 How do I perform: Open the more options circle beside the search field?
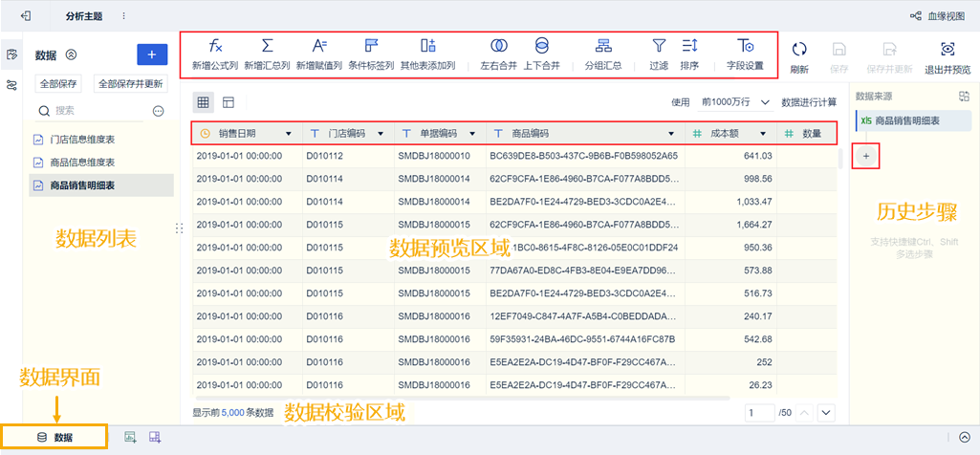[x=158, y=111]
